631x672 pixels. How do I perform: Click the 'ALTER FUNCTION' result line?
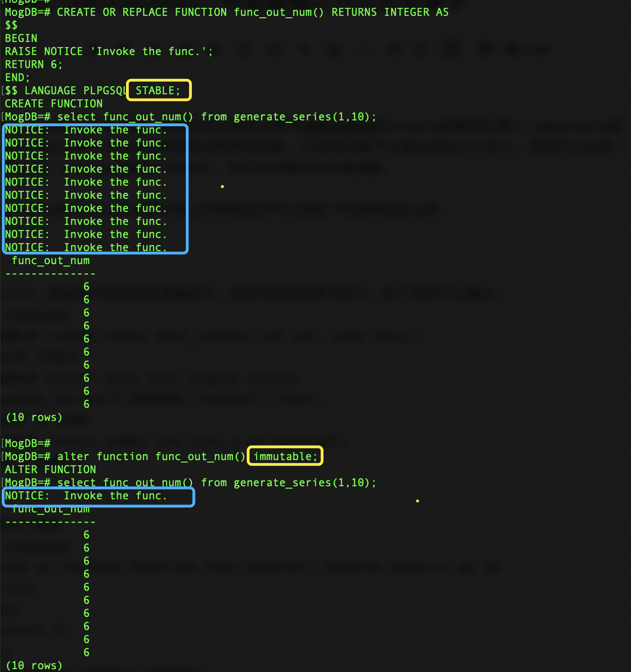pos(50,469)
